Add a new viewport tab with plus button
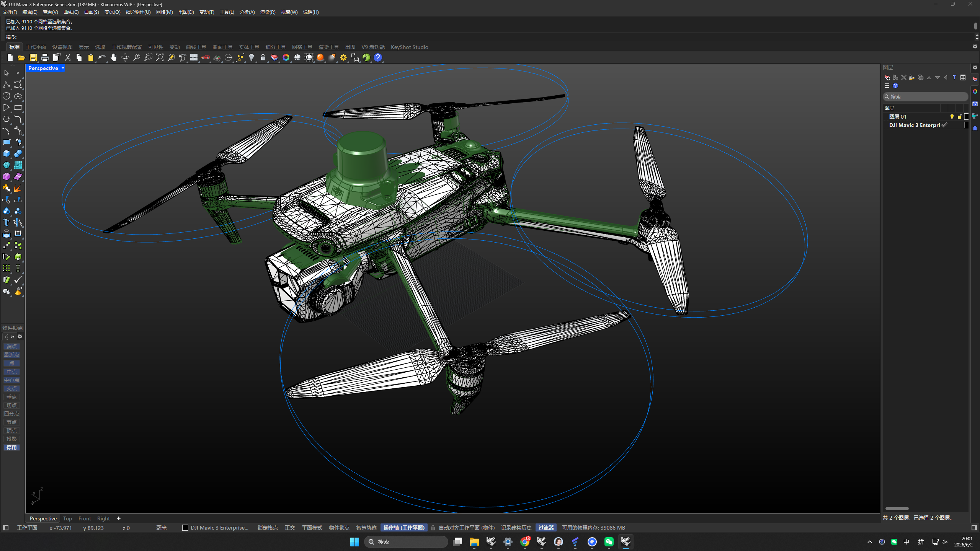 point(119,518)
